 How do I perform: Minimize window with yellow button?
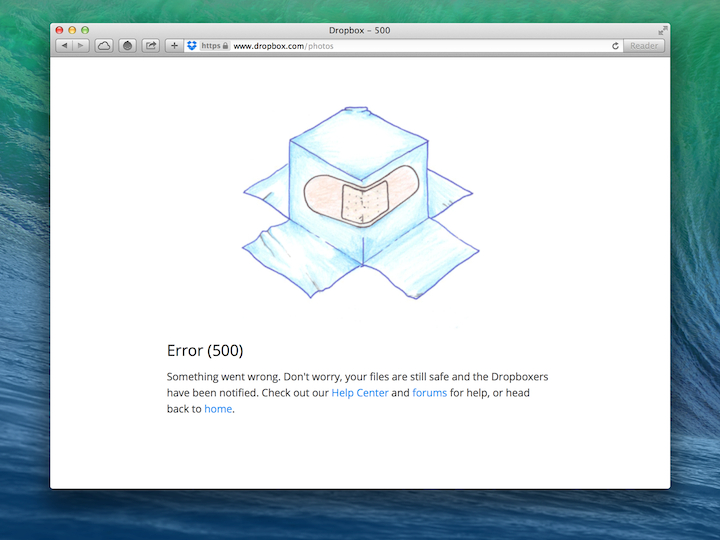tap(72, 30)
